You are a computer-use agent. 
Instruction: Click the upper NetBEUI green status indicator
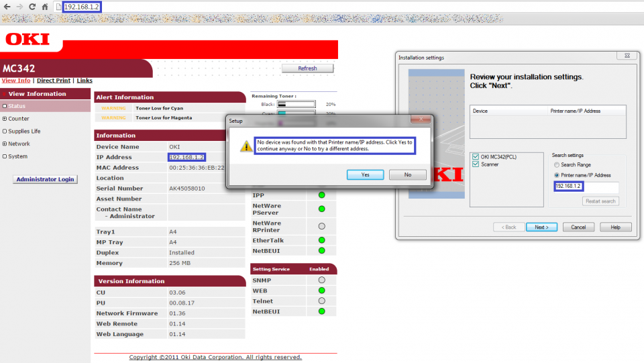tap(321, 250)
